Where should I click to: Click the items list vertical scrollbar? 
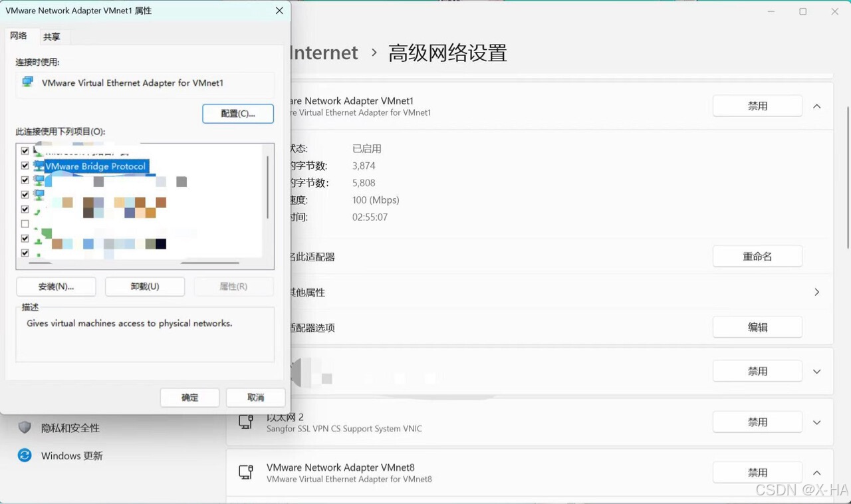pyautogui.click(x=268, y=188)
